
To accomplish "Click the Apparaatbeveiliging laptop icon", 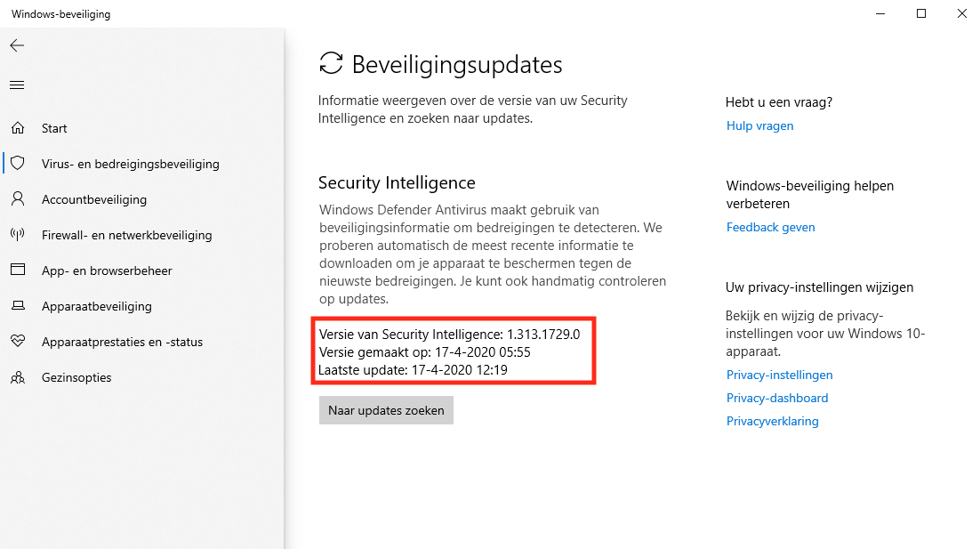I will coord(17,306).
